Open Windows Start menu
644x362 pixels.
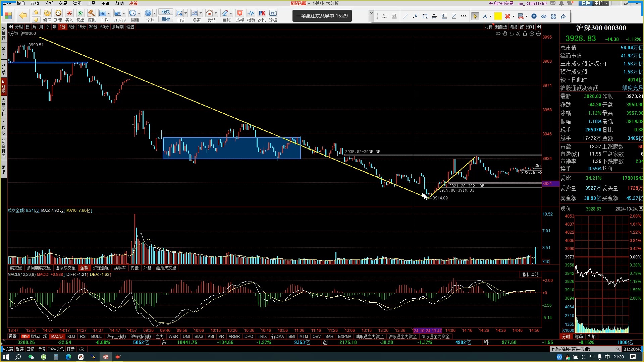coord(6,357)
